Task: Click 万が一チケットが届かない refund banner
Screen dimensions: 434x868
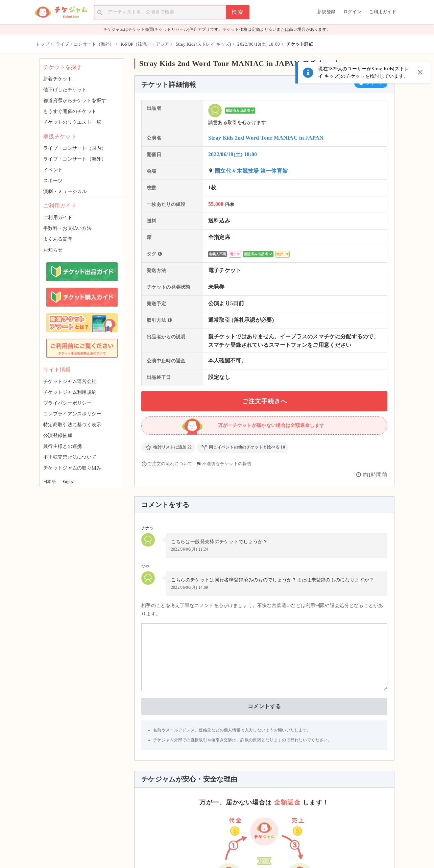Action: click(x=264, y=426)
